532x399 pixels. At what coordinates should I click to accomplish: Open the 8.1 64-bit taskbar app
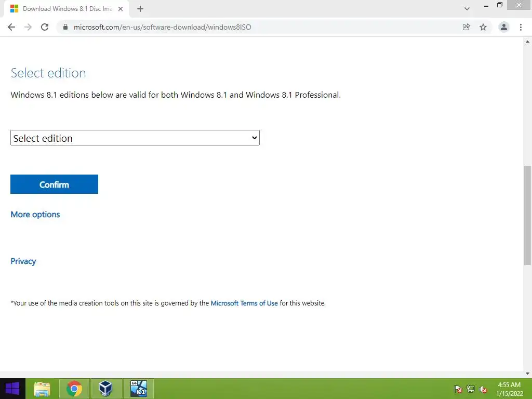point(138,389)
